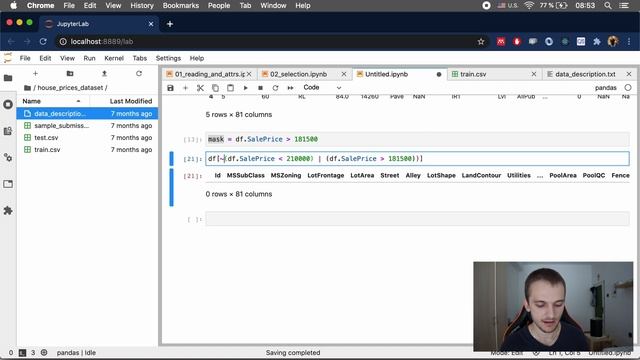Image resolution: width=640 pixels, height=360 pixels.
Task: Click into the mask = df.SalePrice code cell
Action: click(x=417, y=139)
